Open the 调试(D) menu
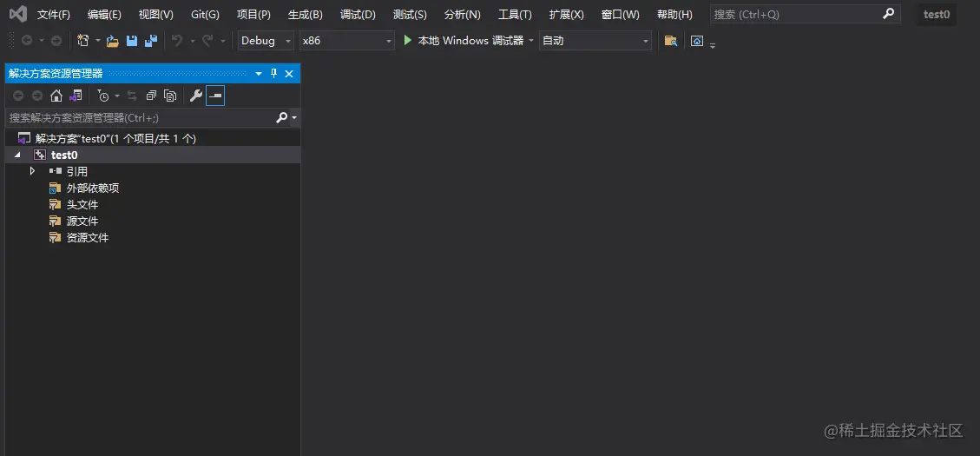980x456 pixels. (x=358, y=15)
